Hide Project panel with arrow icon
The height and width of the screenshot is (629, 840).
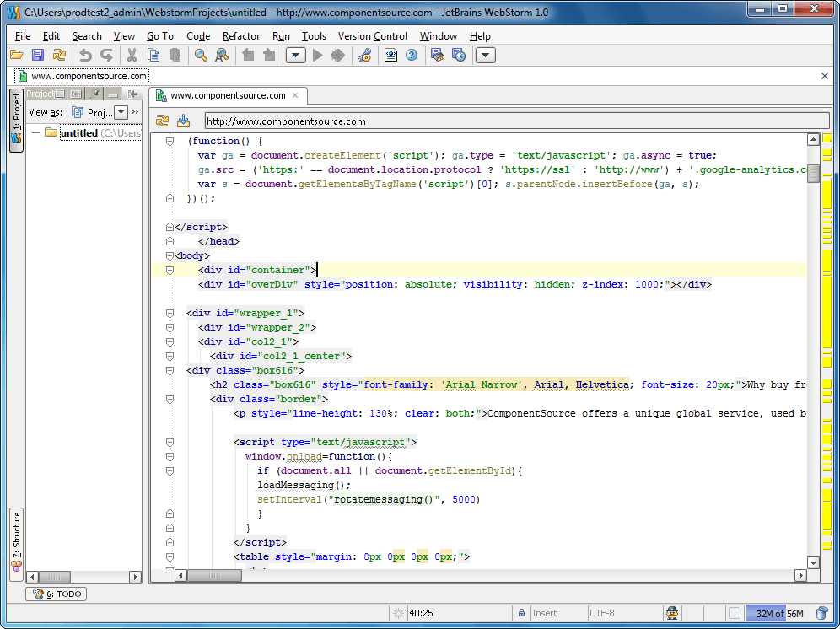[x=132, y=94]
